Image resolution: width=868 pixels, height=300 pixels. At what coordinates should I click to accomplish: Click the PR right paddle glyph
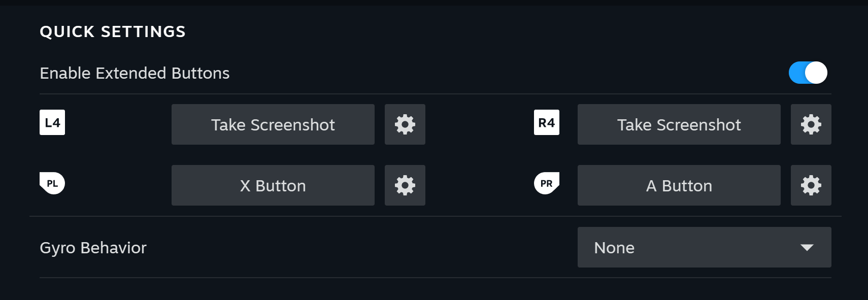pyautogui.click(x=547, y=183)
